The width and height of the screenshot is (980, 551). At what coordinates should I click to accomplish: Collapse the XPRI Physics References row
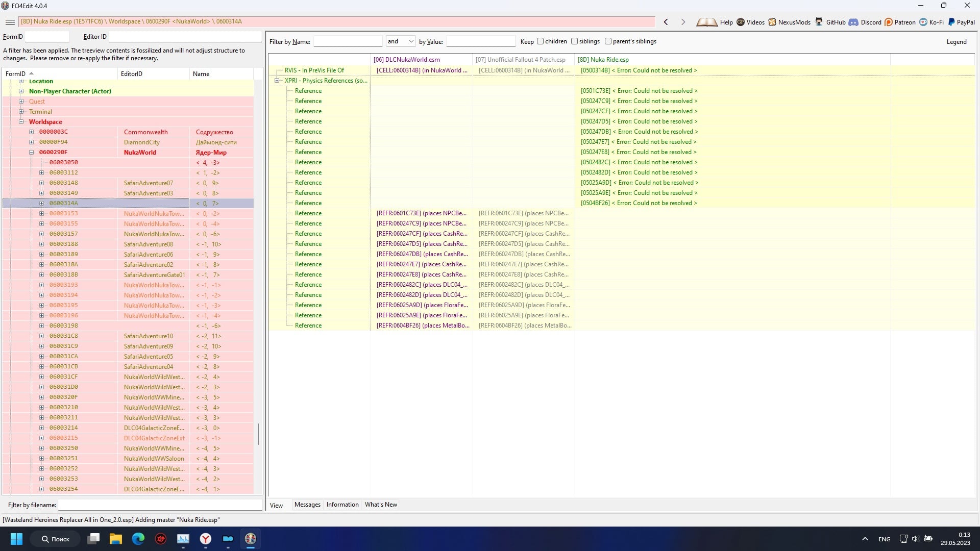pyautogui.click(x=277, y=81)
